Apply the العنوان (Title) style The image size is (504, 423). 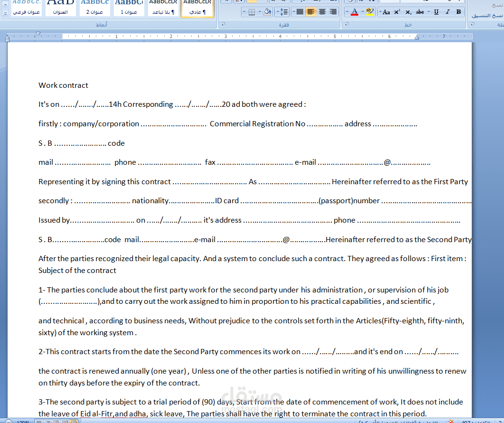[60, 9]
